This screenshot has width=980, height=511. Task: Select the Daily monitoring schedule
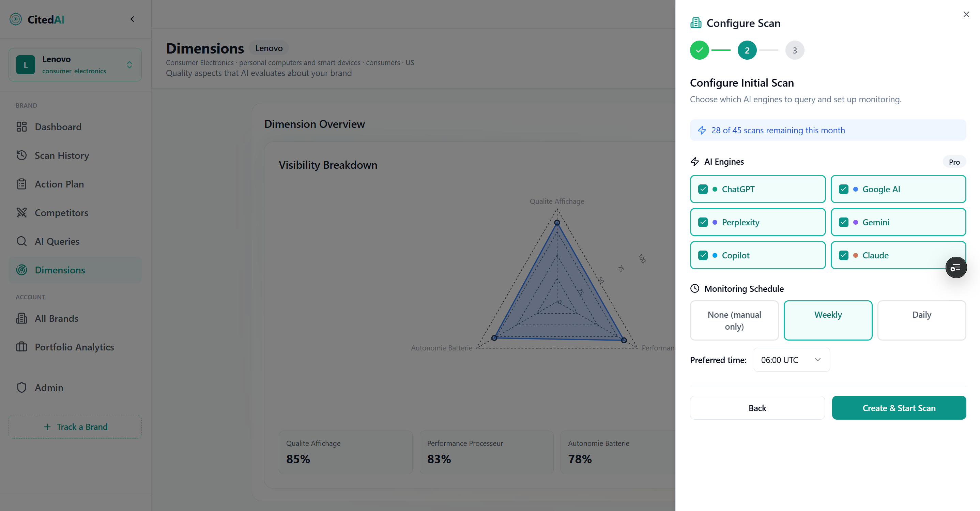click(921, 320)
